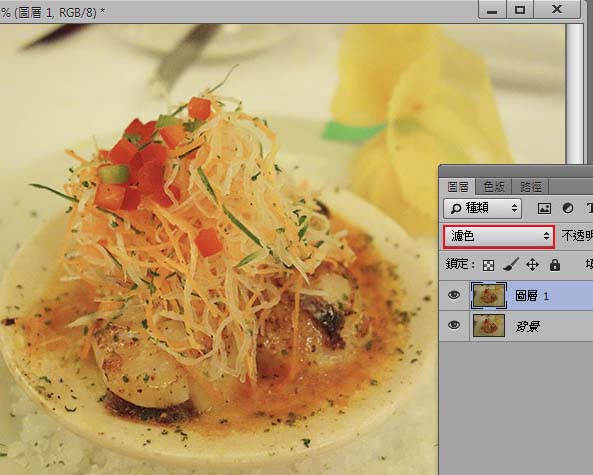Click the pixel layer filter icon
The image size is (593, 475).
544,208
